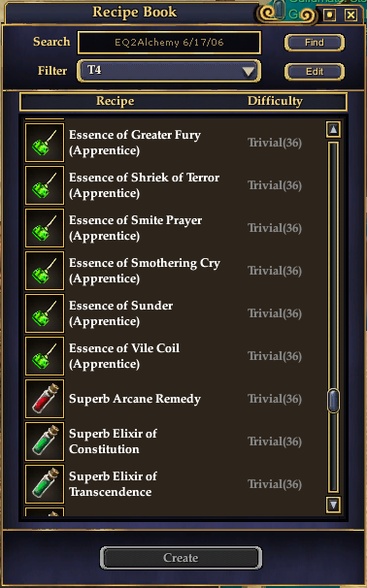Select the Essence of Sunder recipe icon

[45, 313]
